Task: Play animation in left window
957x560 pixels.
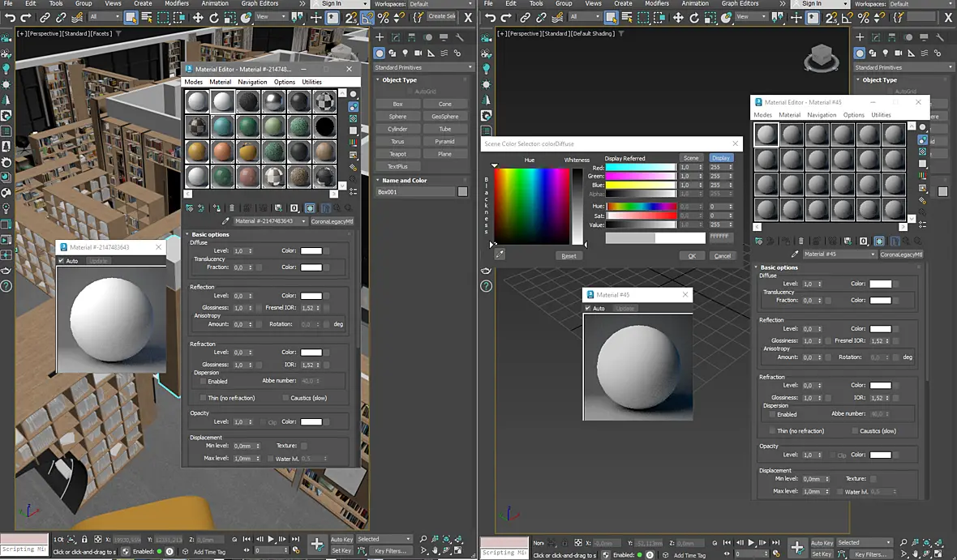Action: point(270,539)
